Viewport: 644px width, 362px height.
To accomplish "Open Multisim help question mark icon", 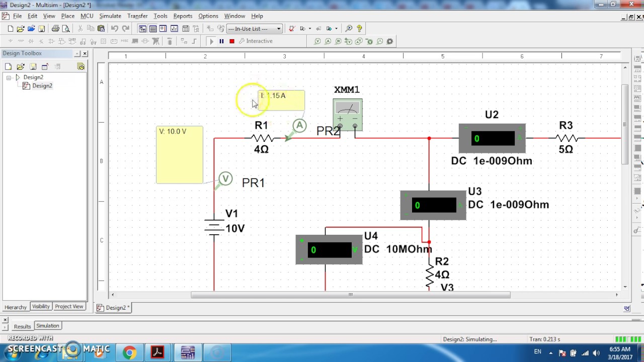I will [359, 29].
